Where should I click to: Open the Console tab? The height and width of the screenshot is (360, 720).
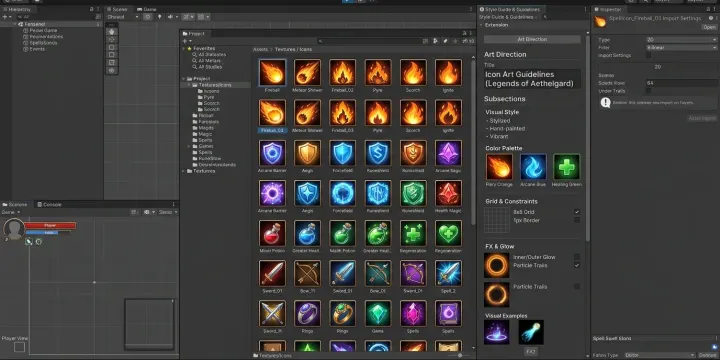click(49, 204)
